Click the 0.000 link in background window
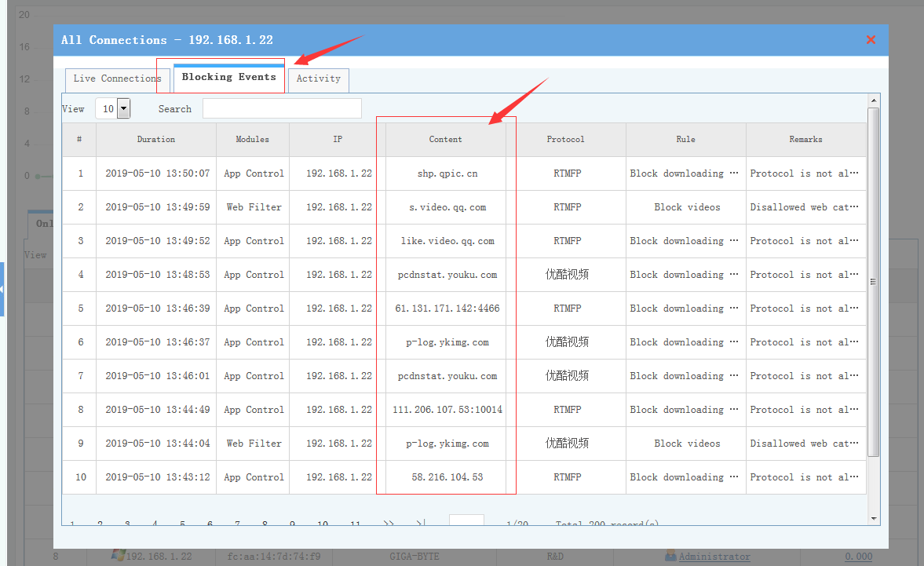This screenshot has width=924, height=566. 859,557
